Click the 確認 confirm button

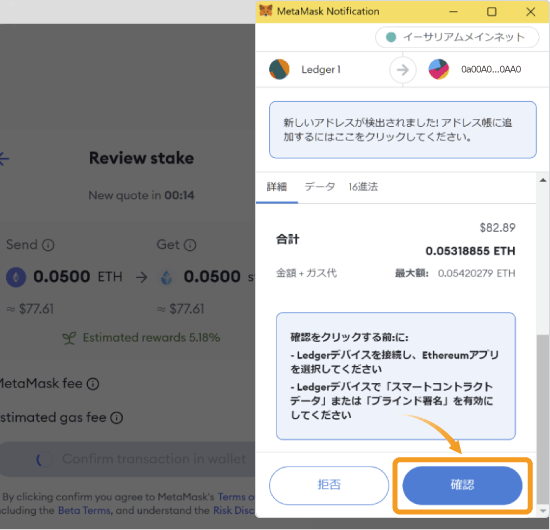tap(462, 485)
